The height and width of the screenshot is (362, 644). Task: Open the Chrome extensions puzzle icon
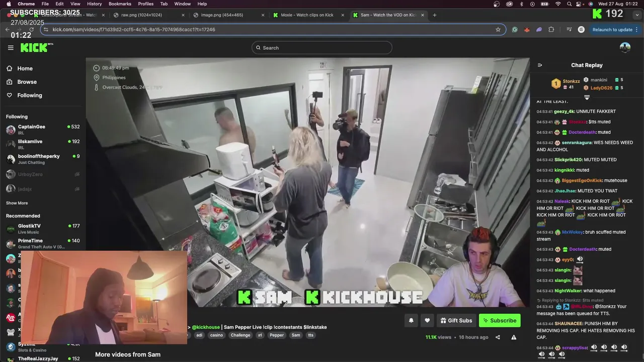click(551, 30)
